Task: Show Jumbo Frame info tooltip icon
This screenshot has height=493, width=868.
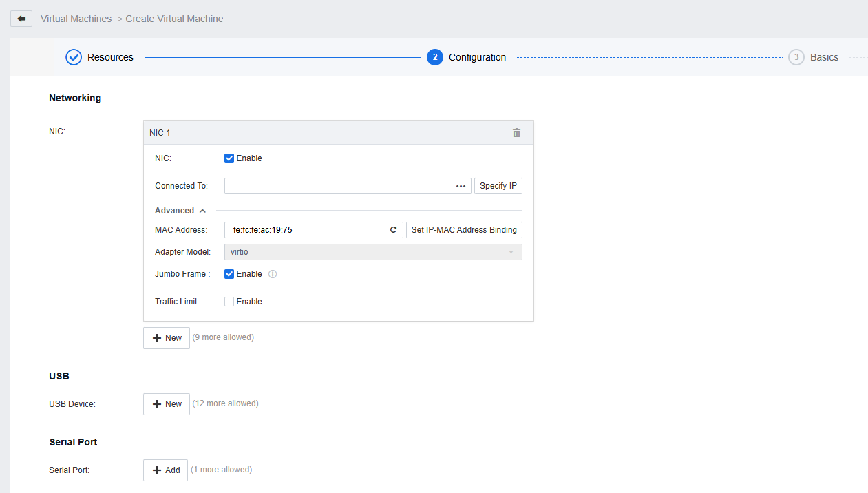Action: (x=273, y=274)
